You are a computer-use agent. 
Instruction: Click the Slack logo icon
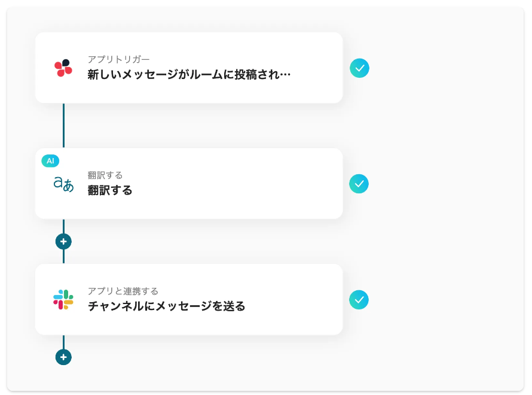coord(63,299)
